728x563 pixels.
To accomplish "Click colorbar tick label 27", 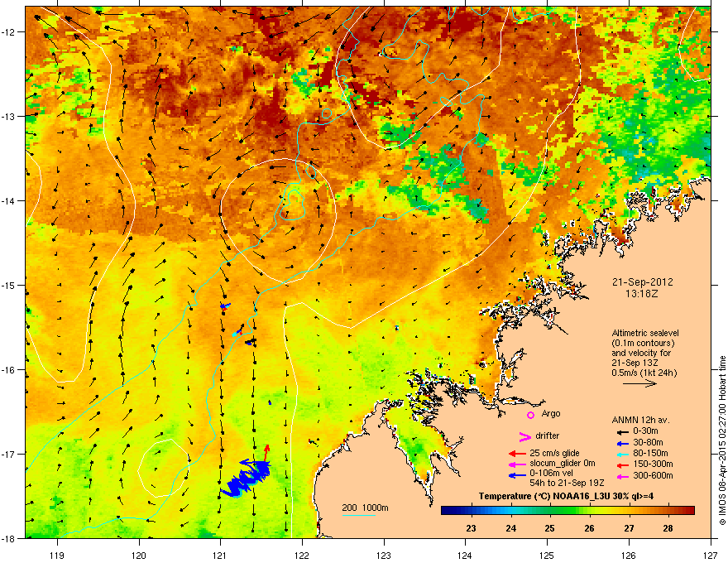I will pyautogui.click(x=629, y=528).
